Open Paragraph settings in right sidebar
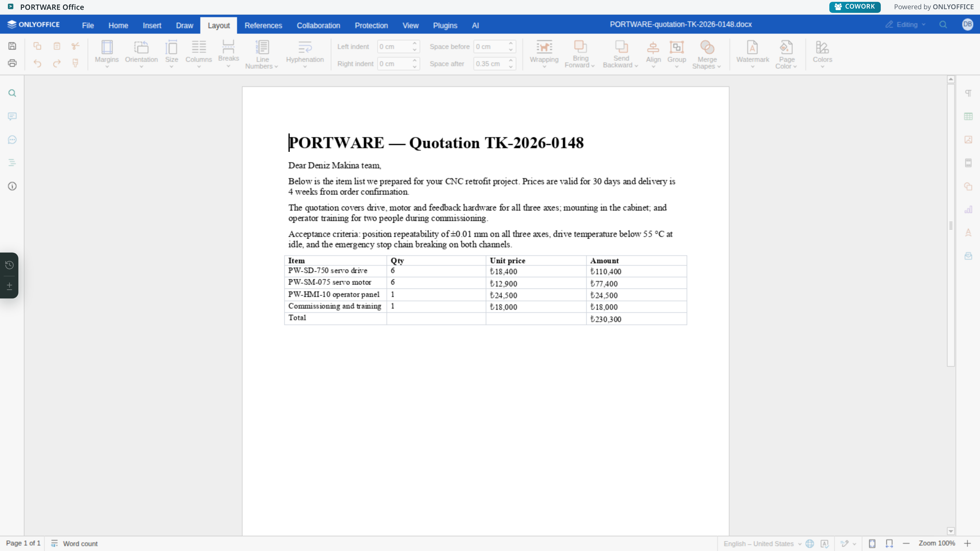This screenshot has width=980, height=551. coord(968,93)
